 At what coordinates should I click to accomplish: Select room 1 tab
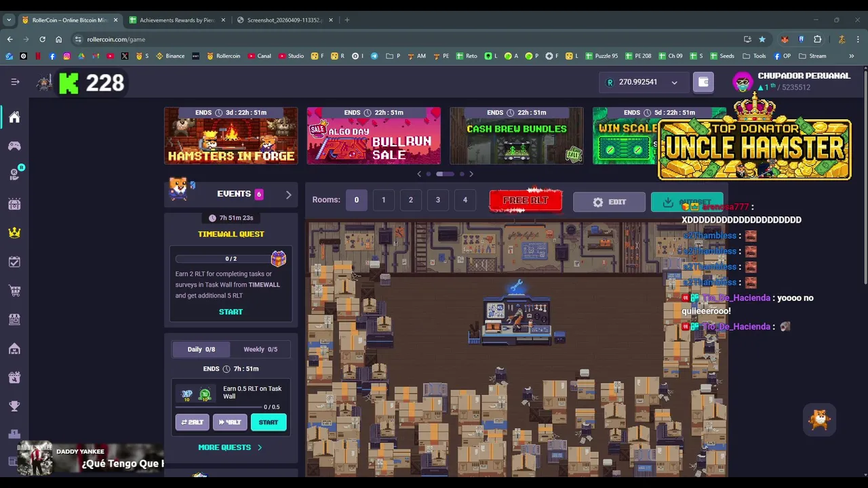coord(383,200)
